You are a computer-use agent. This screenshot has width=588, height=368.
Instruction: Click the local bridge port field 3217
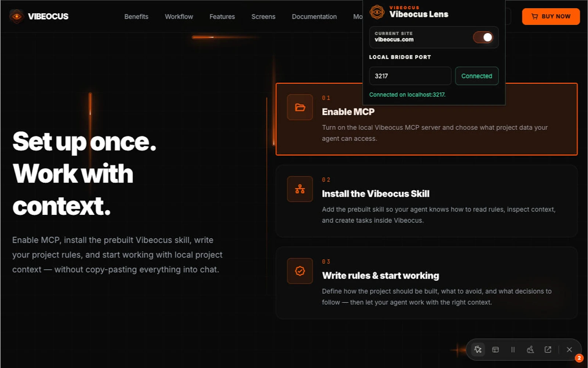click(x=410, y=76)
